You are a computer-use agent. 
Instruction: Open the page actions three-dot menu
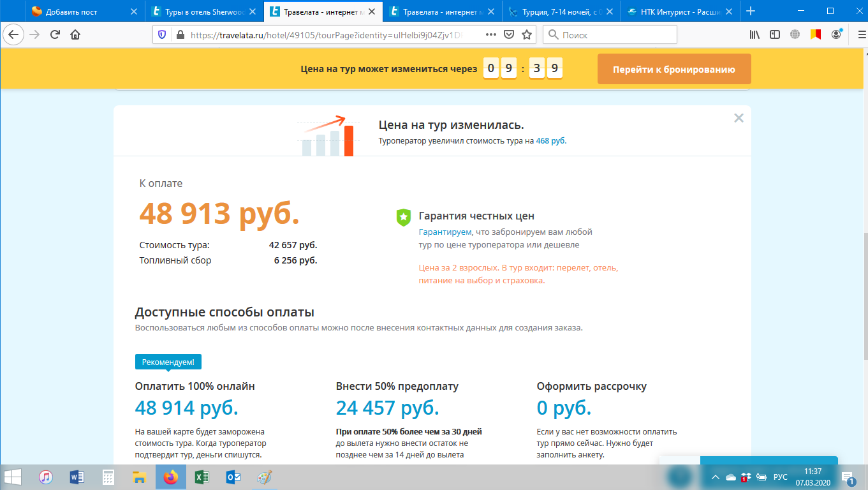click(x=490, y=34)
